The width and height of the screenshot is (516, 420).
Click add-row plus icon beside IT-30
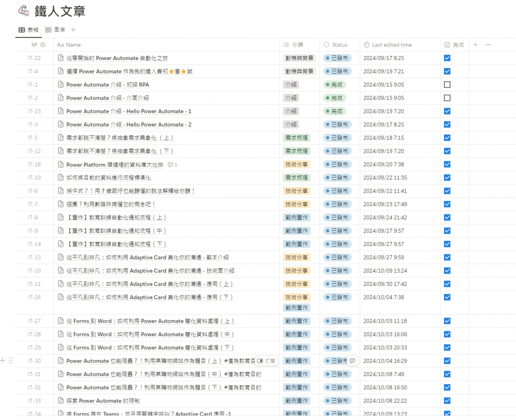click(x=3, y=361)
